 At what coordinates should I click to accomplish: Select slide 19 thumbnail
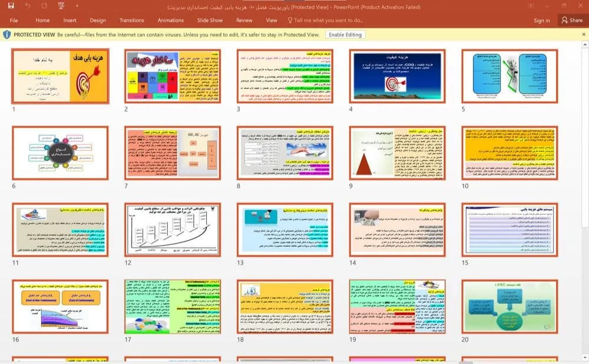point(398,306)
